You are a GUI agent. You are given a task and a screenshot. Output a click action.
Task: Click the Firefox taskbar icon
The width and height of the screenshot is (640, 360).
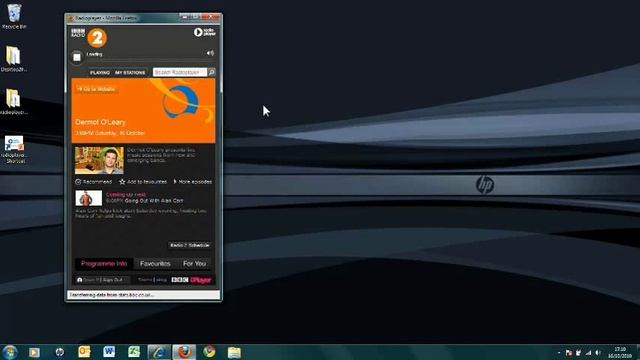(184, 352)
